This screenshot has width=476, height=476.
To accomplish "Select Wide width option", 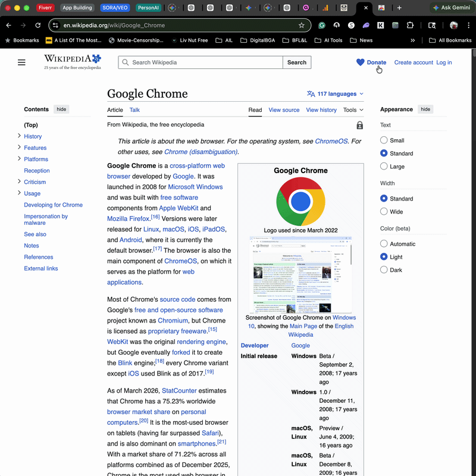I will point(384,211).
